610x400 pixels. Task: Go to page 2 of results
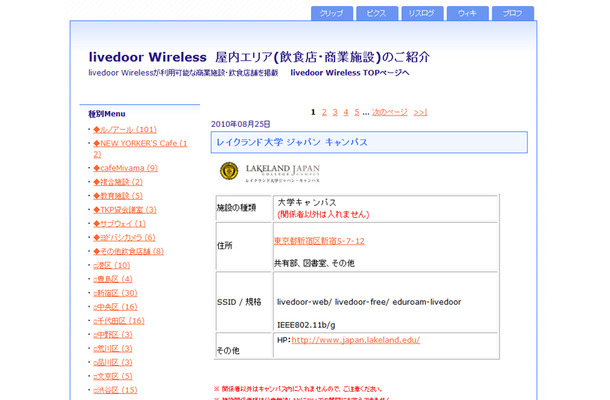pos(324,112)
